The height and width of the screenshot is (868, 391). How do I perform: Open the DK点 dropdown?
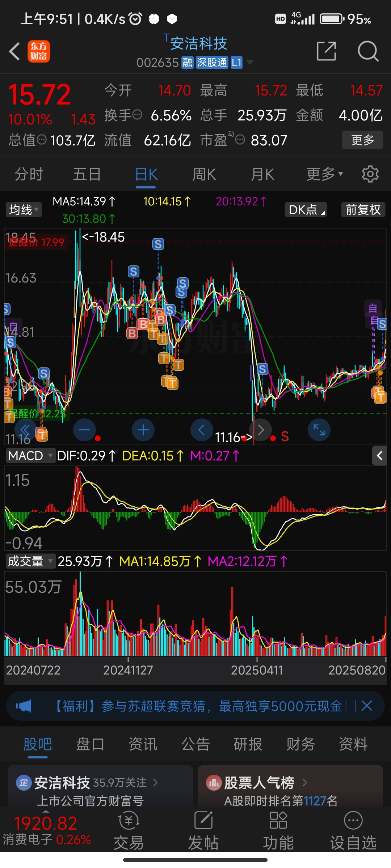(x=306, y=209)
